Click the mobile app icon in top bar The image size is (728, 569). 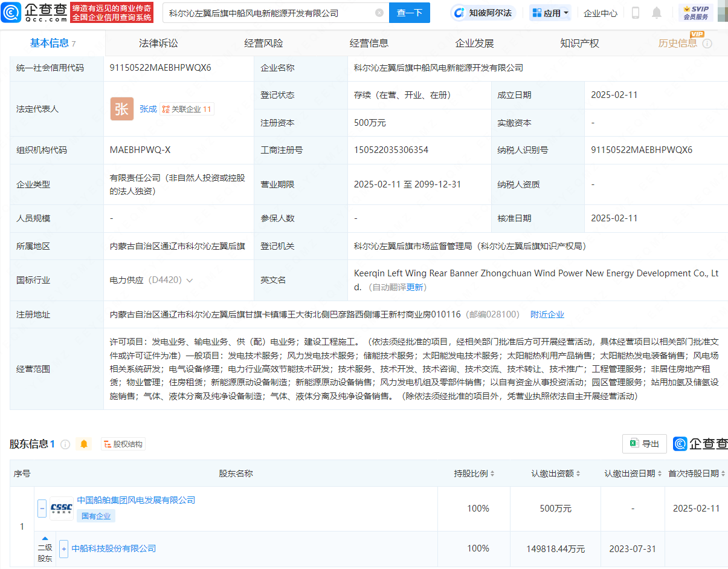point(636,13)
